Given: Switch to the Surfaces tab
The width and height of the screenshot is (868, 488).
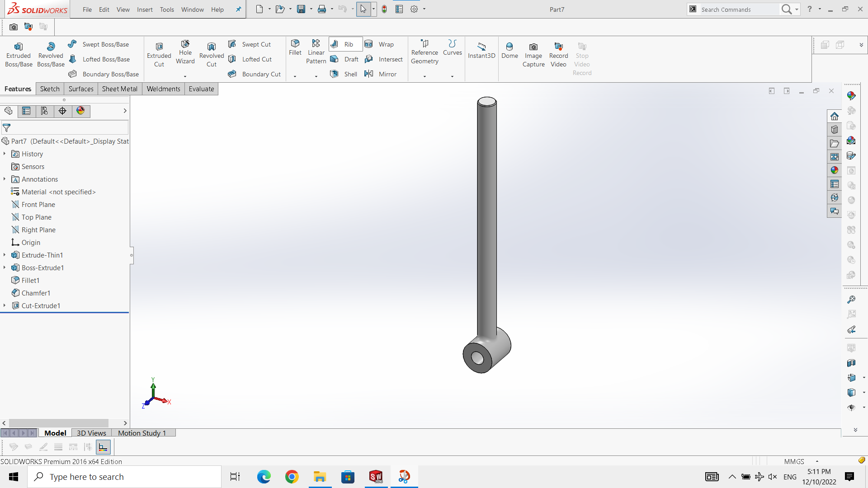Looking at the screenshot, I should [x=81, y=89].
